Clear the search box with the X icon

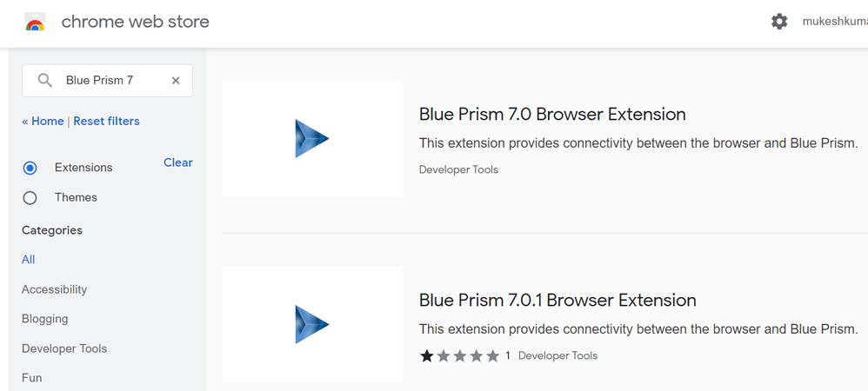pyautogui.click(x=176, y=81)
